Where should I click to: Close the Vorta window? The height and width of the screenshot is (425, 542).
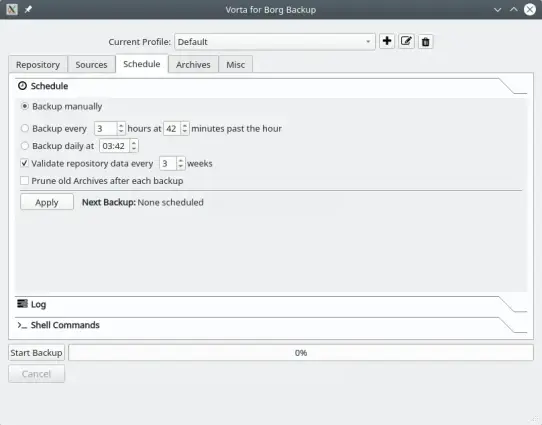click(530, 9)
